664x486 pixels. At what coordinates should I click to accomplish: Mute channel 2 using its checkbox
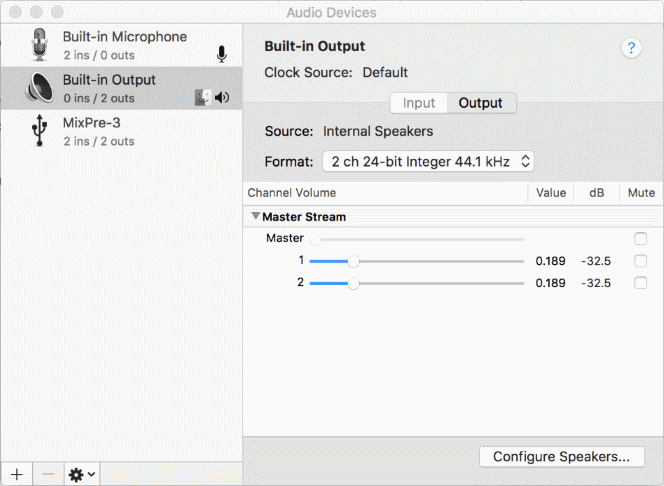(640, 283)
